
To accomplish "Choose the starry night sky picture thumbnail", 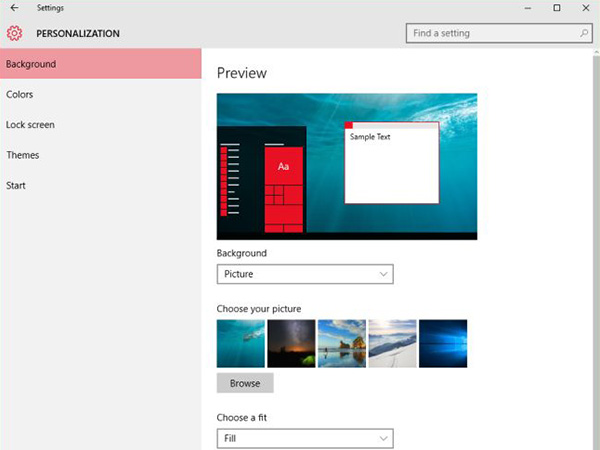I will point(291,344).
